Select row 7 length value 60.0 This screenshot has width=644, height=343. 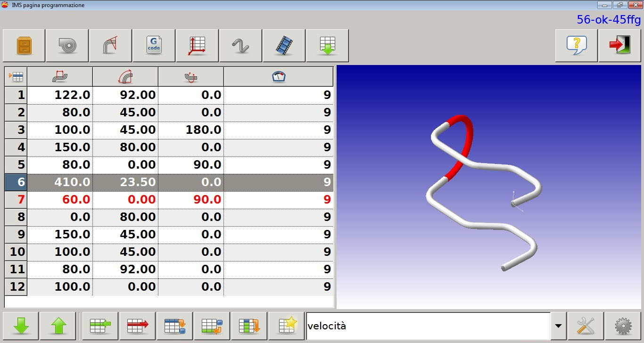point(60,199)
